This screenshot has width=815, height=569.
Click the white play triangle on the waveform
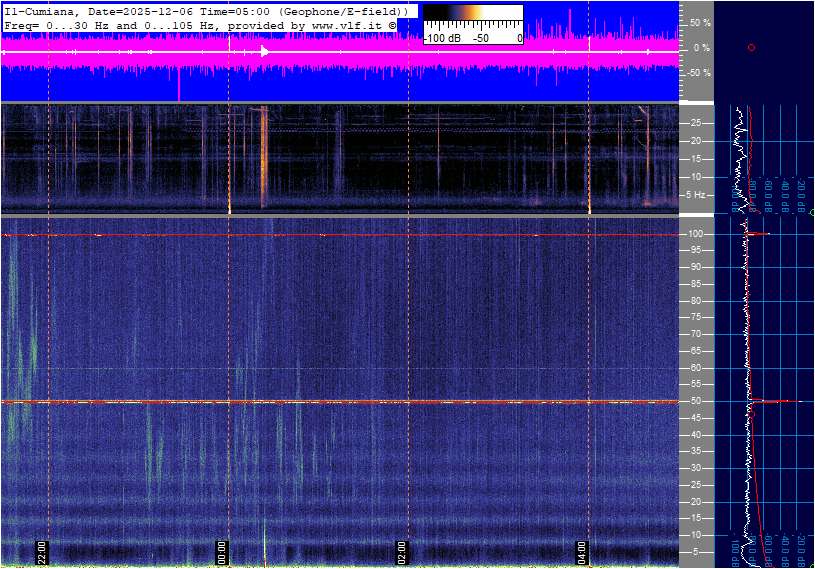pos(264,51)
